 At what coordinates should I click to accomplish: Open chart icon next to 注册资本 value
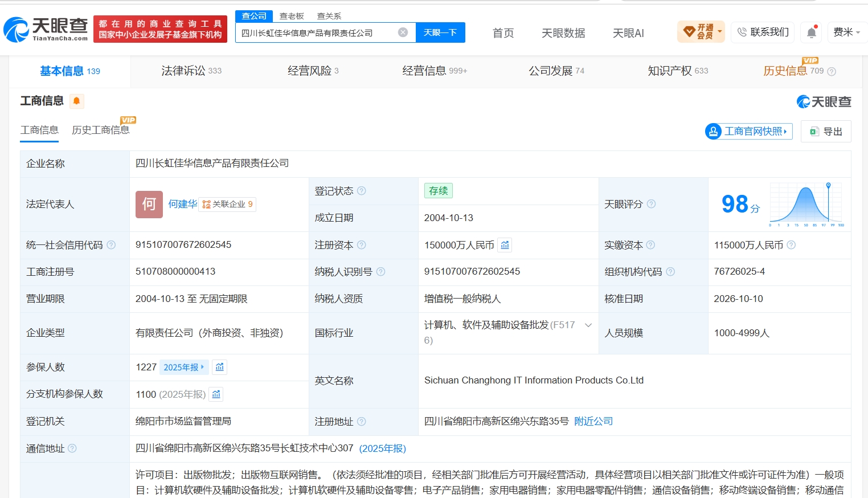click(505, 245)
